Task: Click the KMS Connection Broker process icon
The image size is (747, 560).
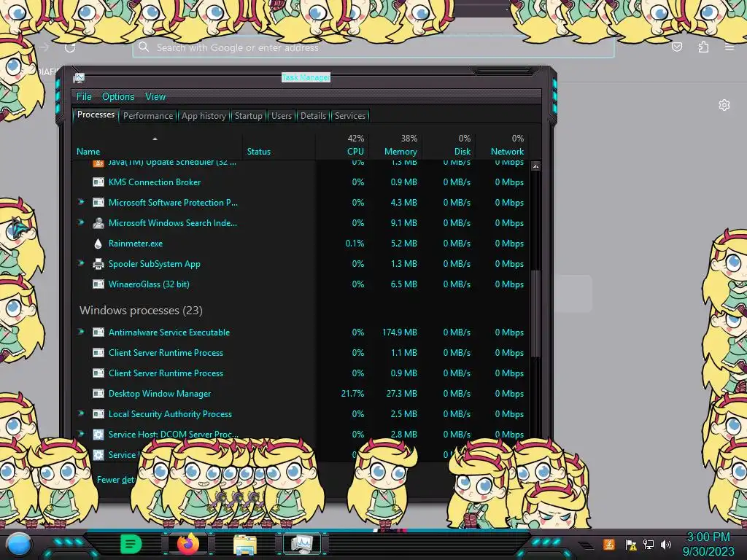Action: tap(98, 182)
